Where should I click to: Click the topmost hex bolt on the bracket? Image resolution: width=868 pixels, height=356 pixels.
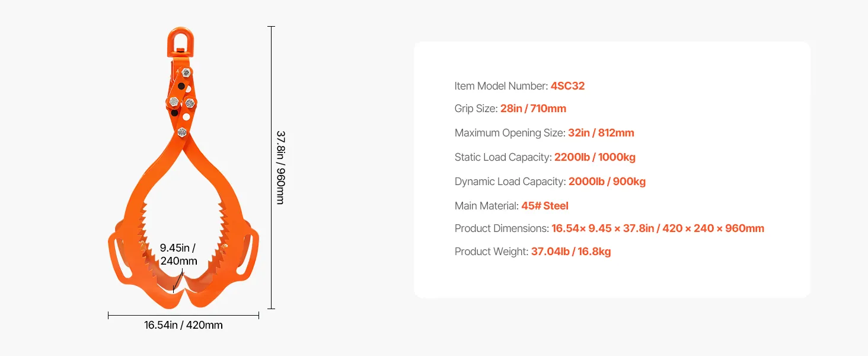187,72
